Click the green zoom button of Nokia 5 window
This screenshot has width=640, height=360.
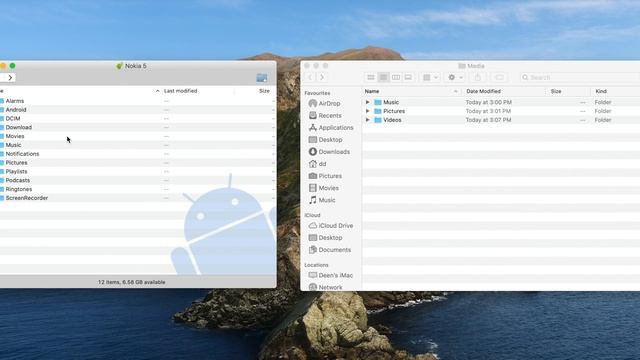13,66
